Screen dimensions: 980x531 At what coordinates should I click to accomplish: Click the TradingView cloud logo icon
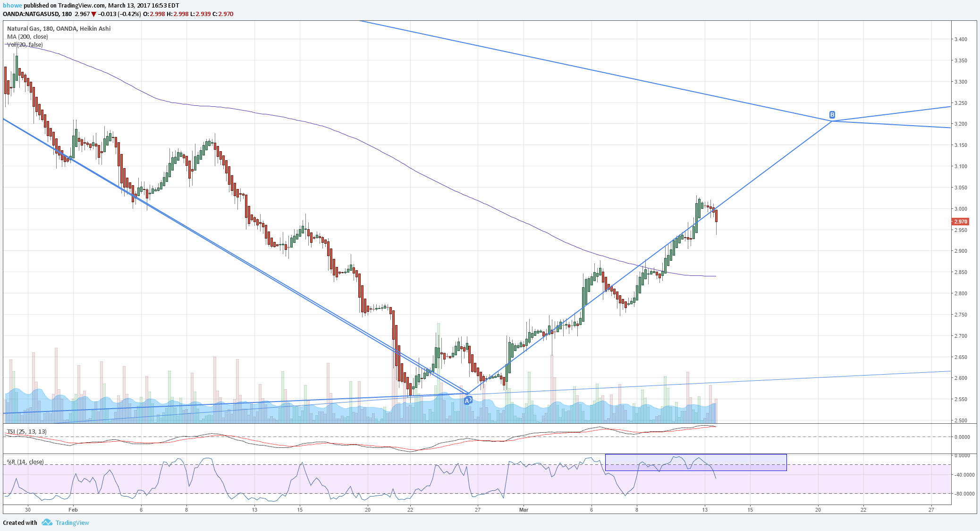point(46,522)
